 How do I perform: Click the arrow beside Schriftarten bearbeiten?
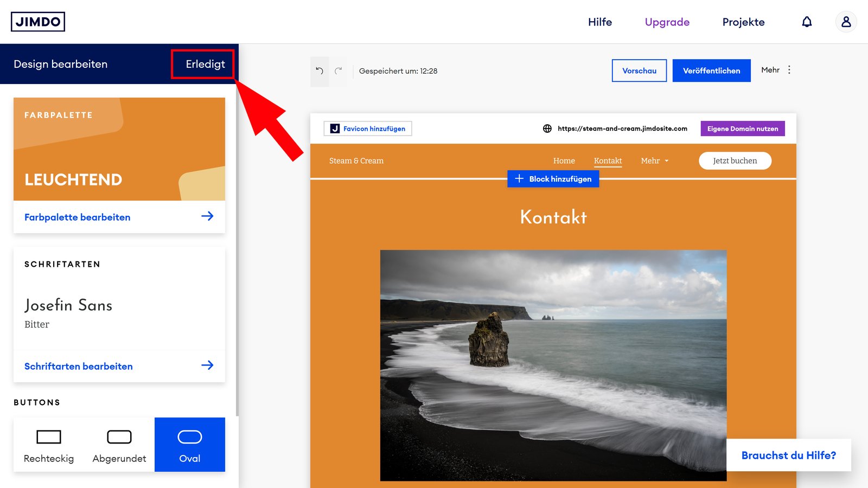tap(208, 365)
